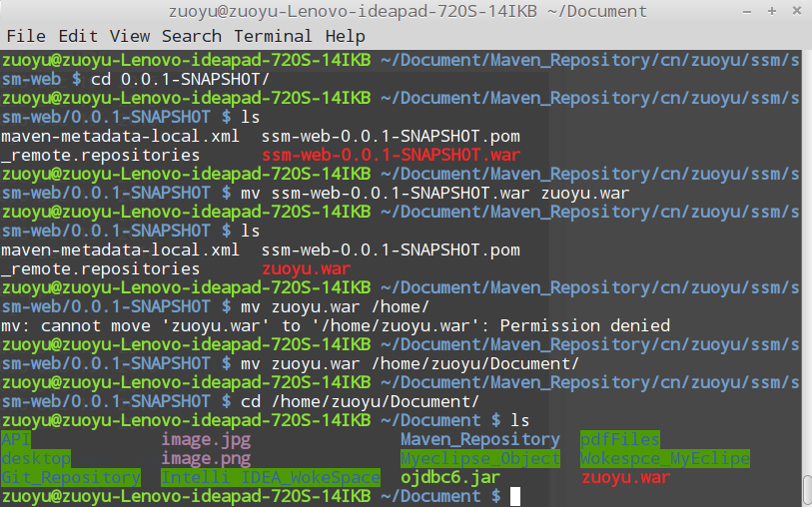The height and width of the screenshot is (507, 812).
Task: Click the vertical scrollbar thumb
Action: [806, 490]
